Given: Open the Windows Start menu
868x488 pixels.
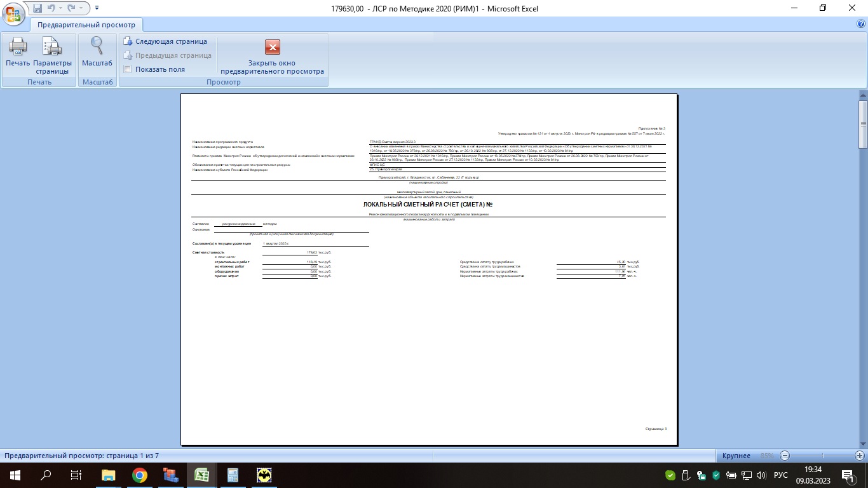Looking at the screenshot, I should [x=15, y=475].
